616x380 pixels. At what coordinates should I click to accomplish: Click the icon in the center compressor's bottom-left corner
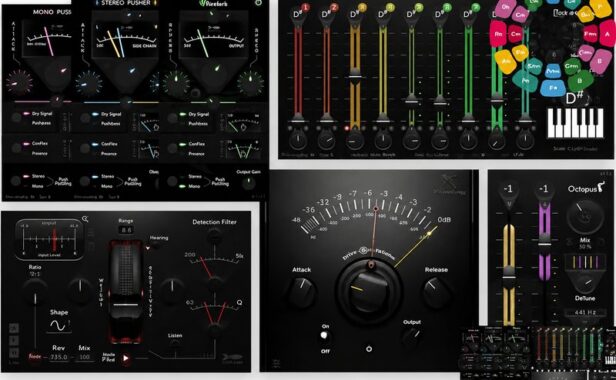(276, 363)
